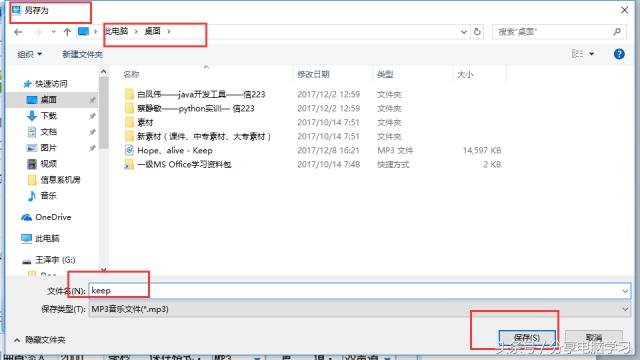Open the 保存类型 MP3 format combo box
This screenshot has height=360, width=640.
(x=359, y=309)
